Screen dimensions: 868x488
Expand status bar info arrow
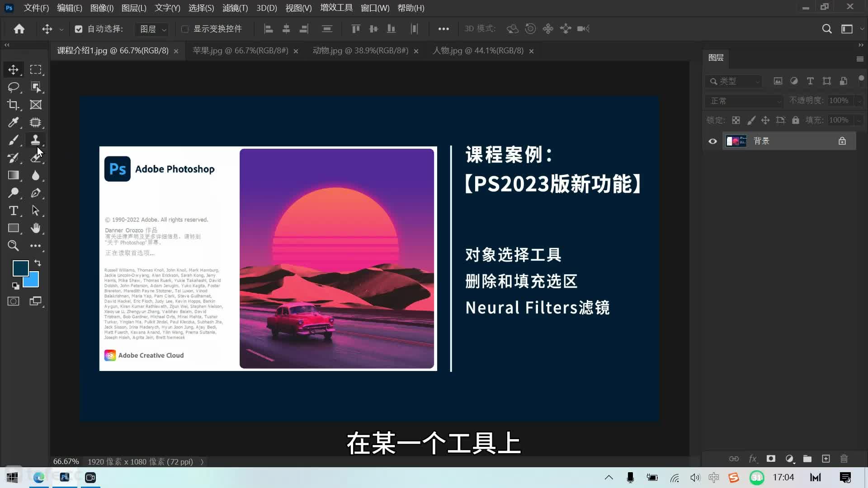202,462
